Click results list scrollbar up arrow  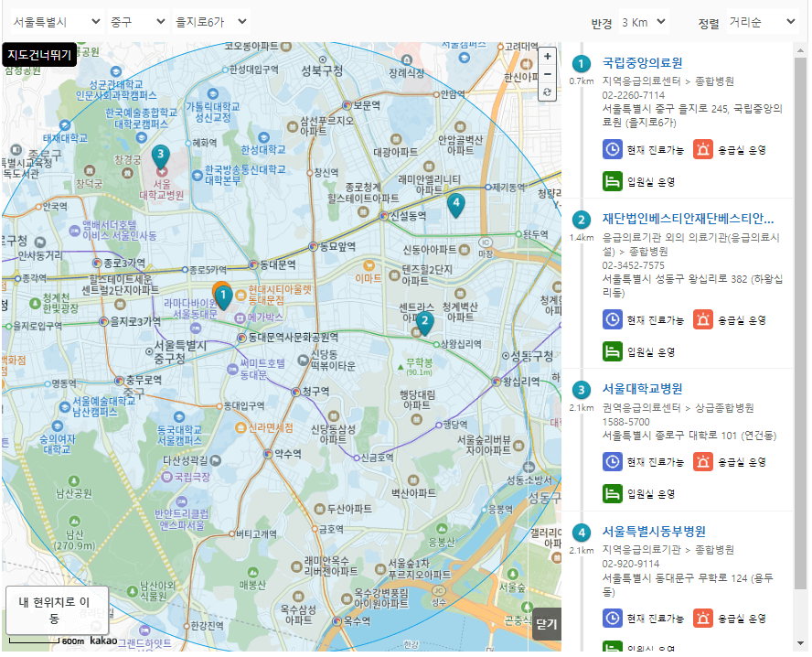pyautogui.click(x=800, y=50)
